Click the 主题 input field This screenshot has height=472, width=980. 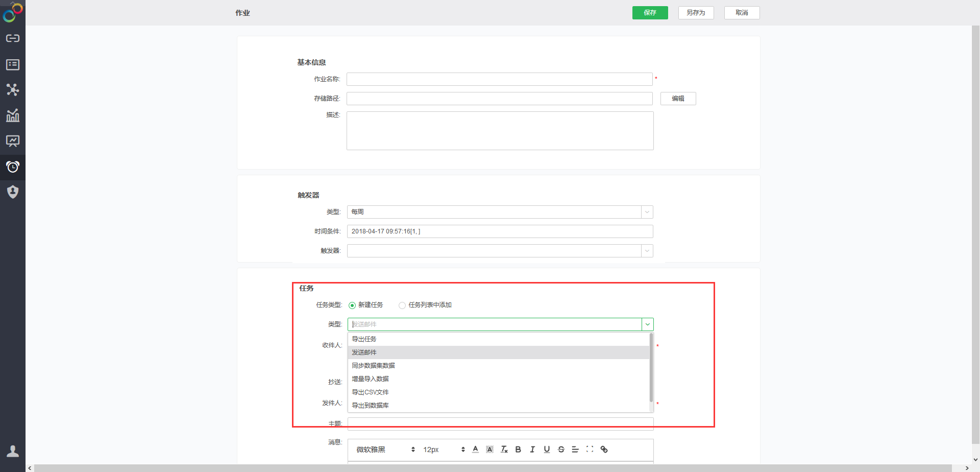pyautogui.click(x=501, y=424)
